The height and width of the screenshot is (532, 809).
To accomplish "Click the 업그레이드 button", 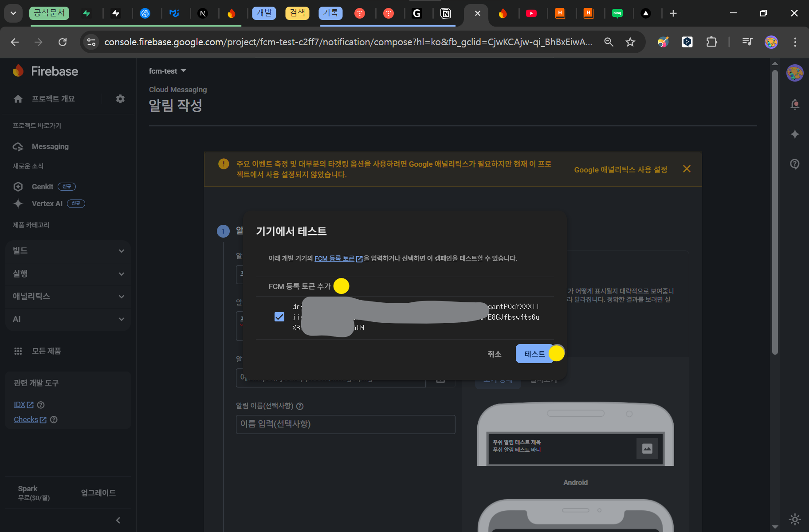I will [x=98, y=493].
